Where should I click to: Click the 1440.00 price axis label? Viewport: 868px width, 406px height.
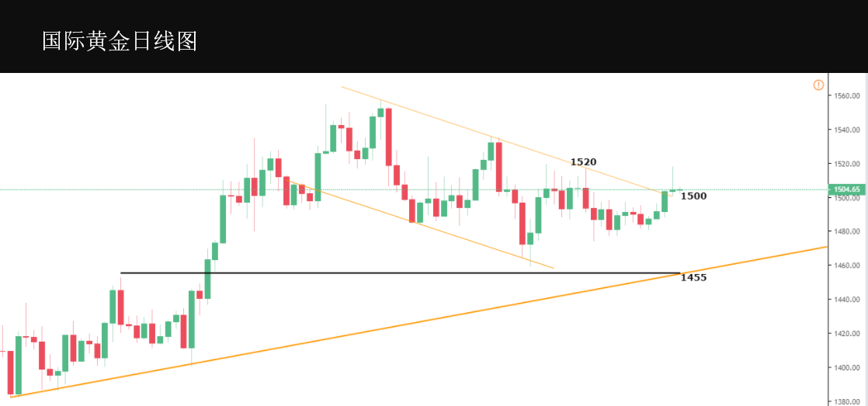pyautogui.click(x=847, y=300)
